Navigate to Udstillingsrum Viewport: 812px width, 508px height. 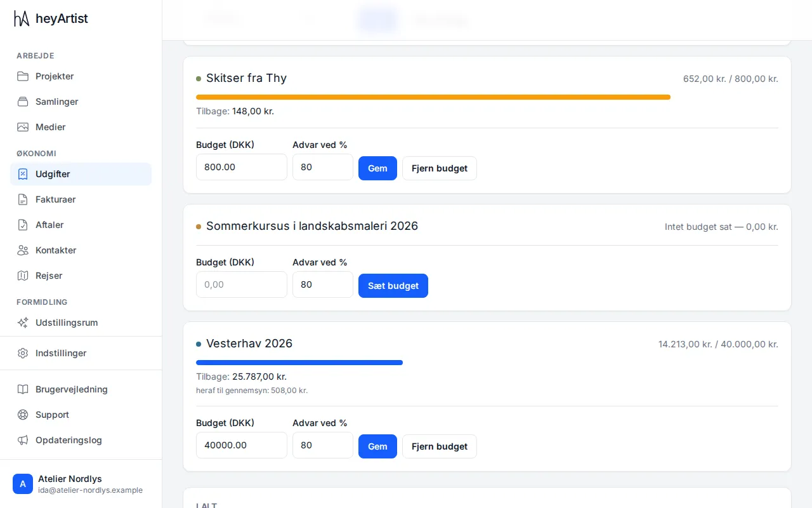point(81,323)
